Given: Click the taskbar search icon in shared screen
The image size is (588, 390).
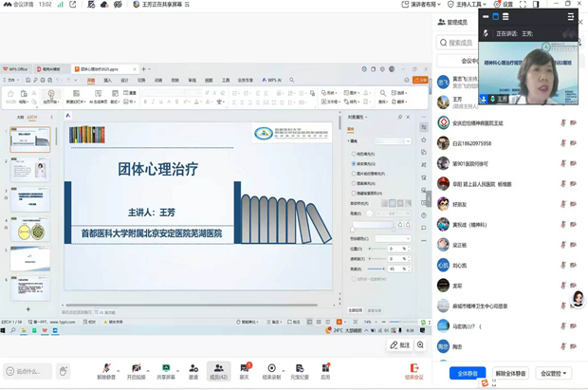Looking at the screenshot, I should tap(13, 330).
